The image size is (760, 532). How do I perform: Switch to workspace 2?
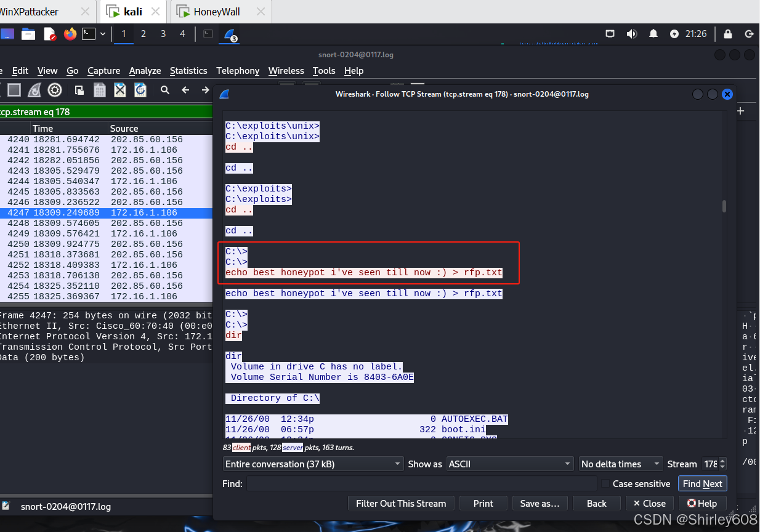pyautogui.click(x=144, y=34)
